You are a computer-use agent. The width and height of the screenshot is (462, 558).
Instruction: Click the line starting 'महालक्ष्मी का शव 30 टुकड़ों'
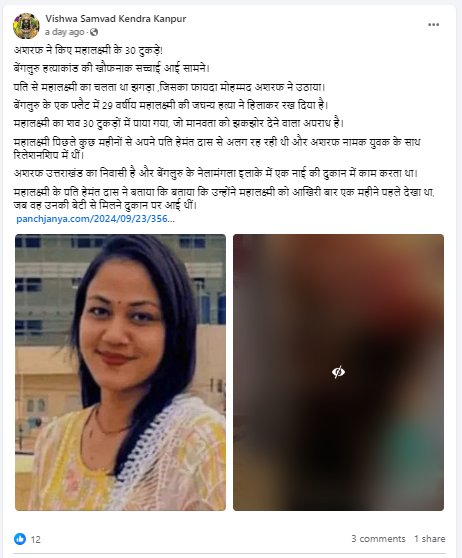[x=179, y=123]
